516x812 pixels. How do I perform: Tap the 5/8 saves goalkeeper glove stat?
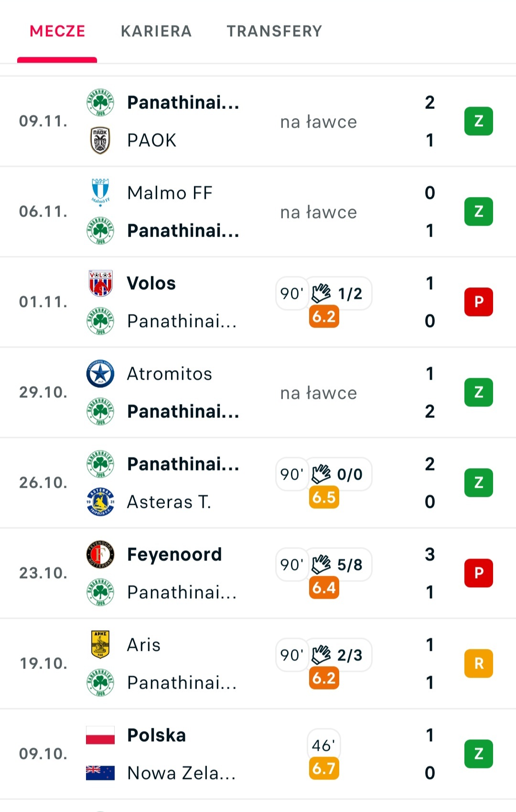[x=338, y=564]
